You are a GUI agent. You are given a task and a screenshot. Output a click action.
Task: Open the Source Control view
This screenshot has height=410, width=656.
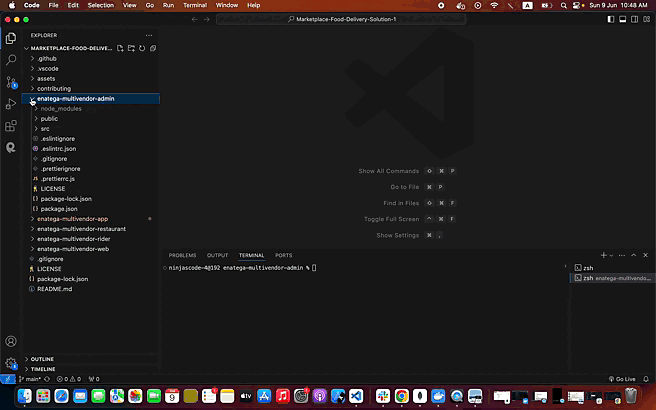(x=11, y=82)
